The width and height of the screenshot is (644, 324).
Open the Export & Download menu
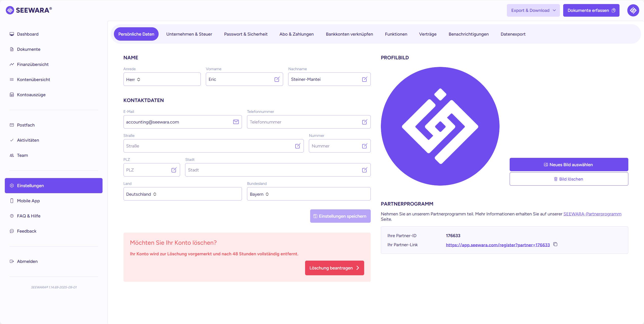tap(533, 10)
